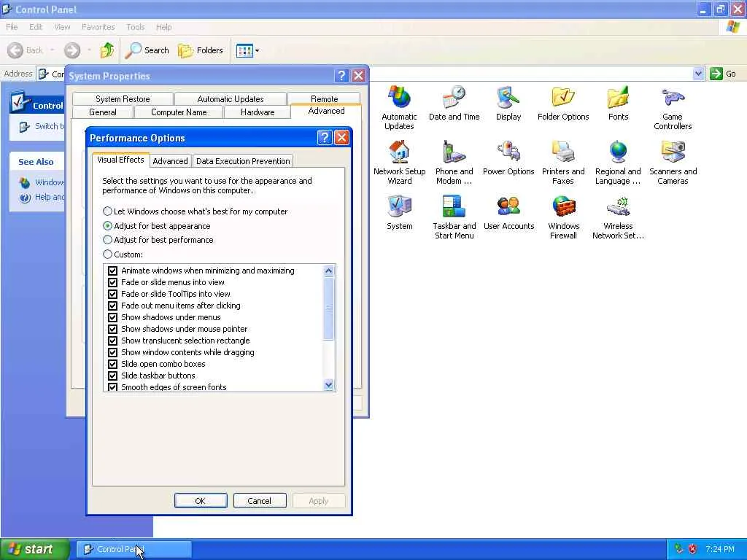Click Cancel in Performance Options
Image resolution: width=747 pixels, height=560 pixels.
(x=259, y=500)
